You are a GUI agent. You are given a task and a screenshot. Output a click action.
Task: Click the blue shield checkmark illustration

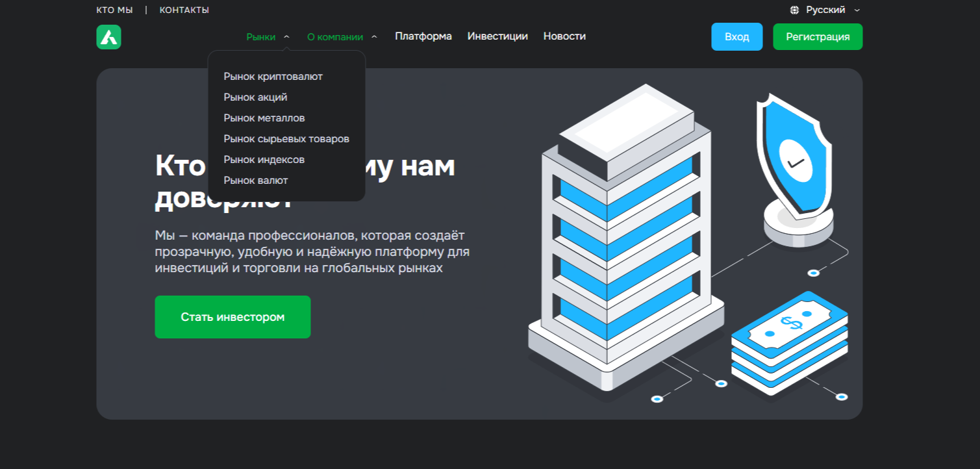tap(795, 160)
